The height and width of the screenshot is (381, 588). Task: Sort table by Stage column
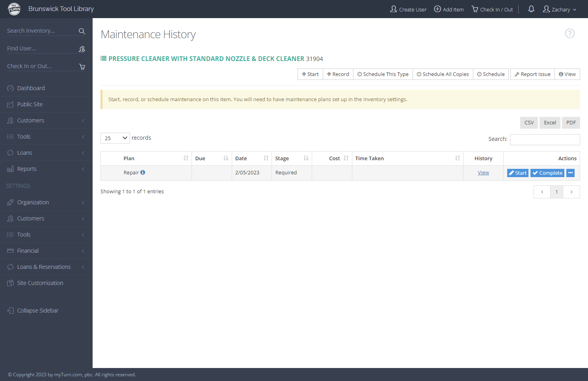[292, 158]
